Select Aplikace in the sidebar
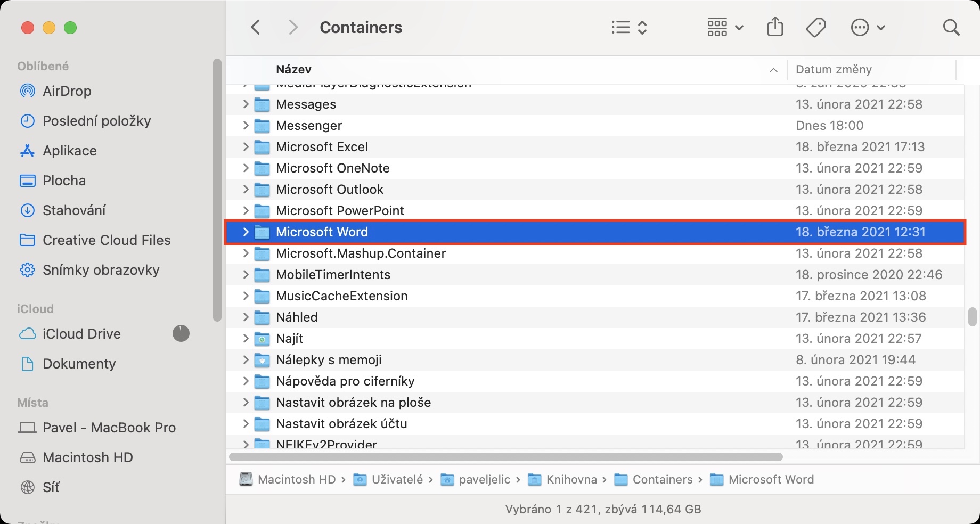Screen dimensions: 980x524 point(69,151)
